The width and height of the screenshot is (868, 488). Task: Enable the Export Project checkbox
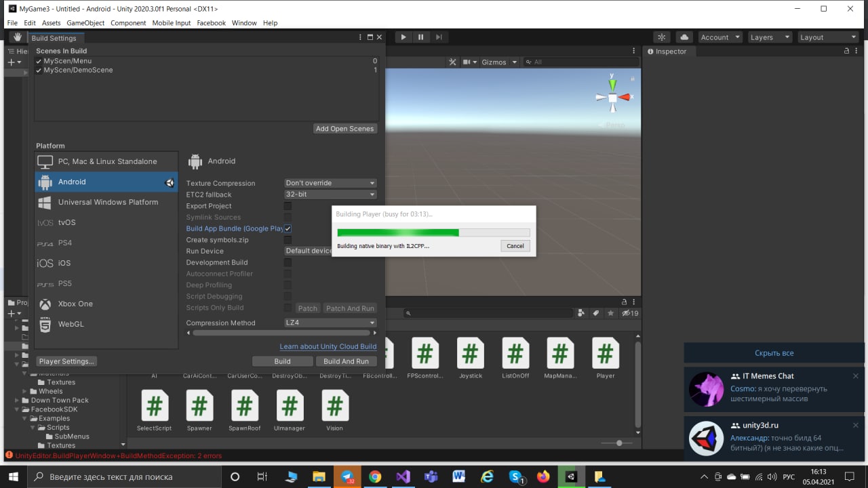pos(288,206)
